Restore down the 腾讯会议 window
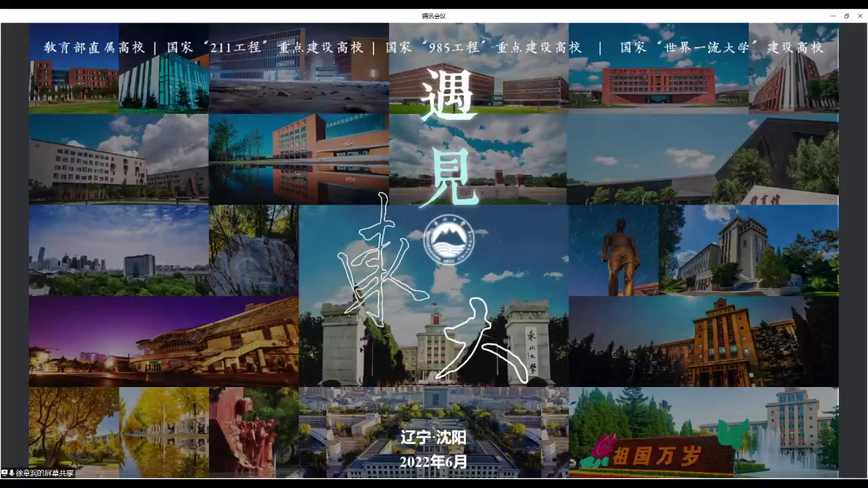The image size is (868, 488). [846, 16]
